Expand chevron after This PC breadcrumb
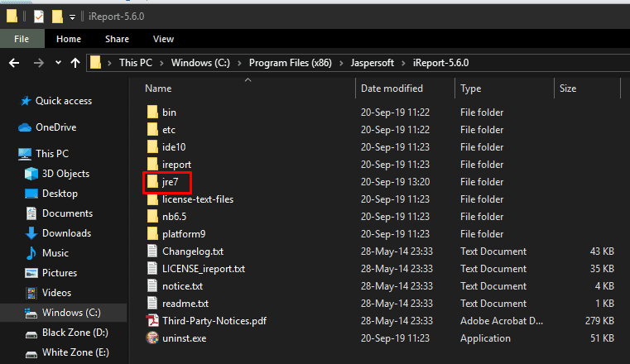Viewport: 630px width, 364px height. tap(161, 64)
